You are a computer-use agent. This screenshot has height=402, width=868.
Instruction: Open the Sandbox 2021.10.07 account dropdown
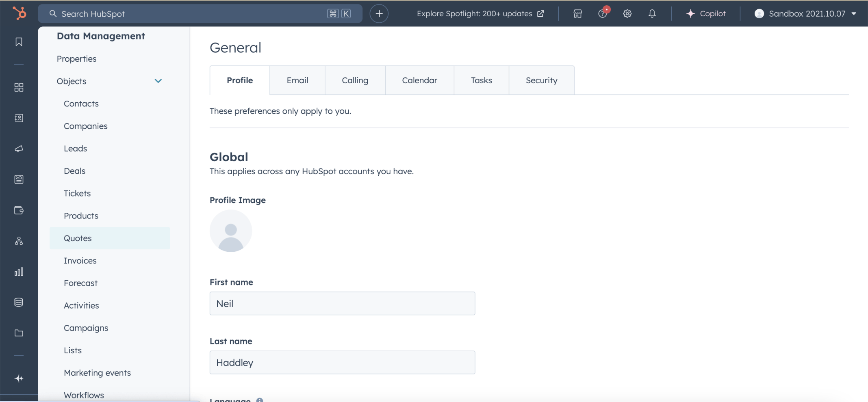click(806, 13)
